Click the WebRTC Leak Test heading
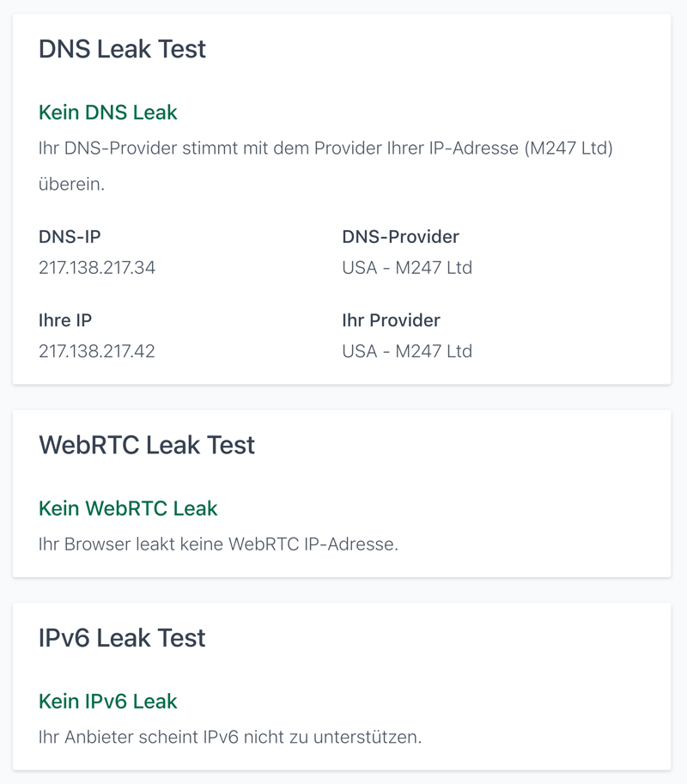The image size is (687, 784). click(147, 445)
